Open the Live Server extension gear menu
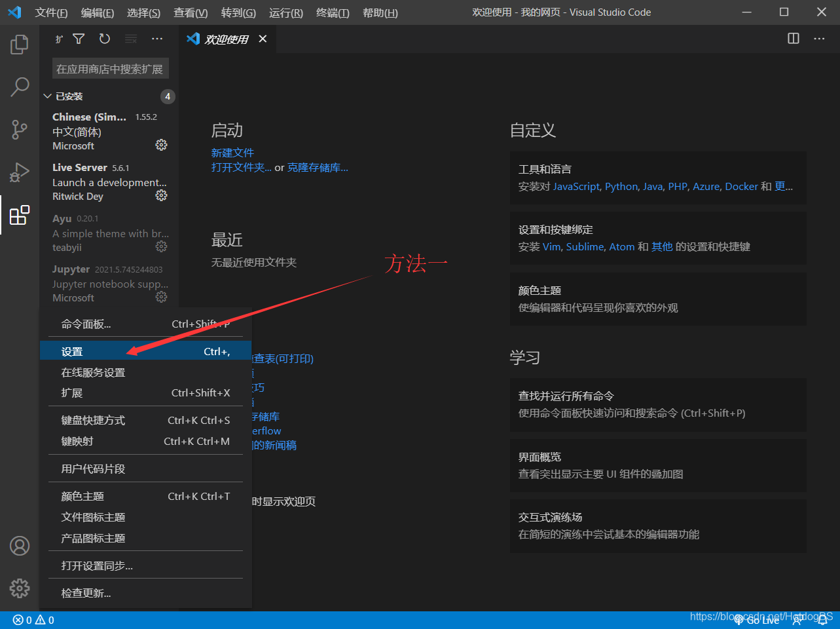The height and width of the screenshot is (629, 840). pos(161,195)
